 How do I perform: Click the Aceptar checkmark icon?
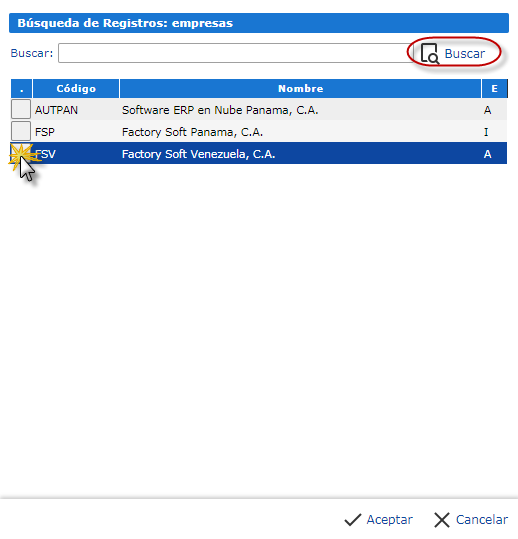coord(353,520)
